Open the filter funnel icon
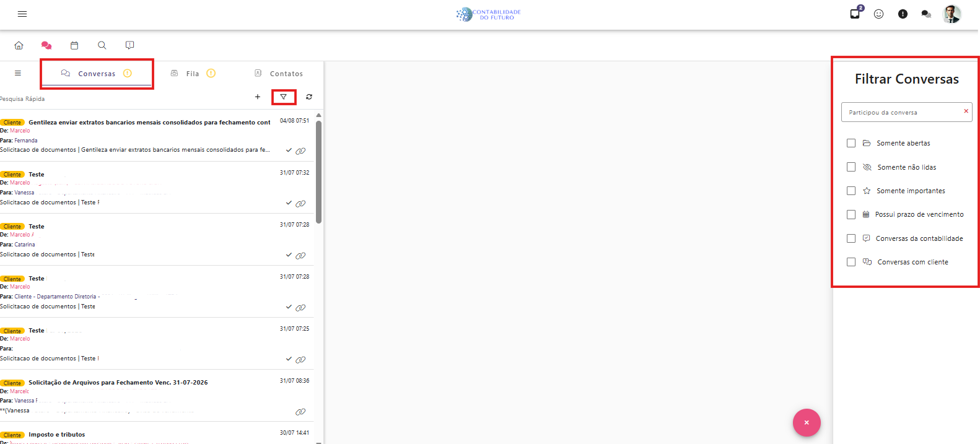 point(284,97)
